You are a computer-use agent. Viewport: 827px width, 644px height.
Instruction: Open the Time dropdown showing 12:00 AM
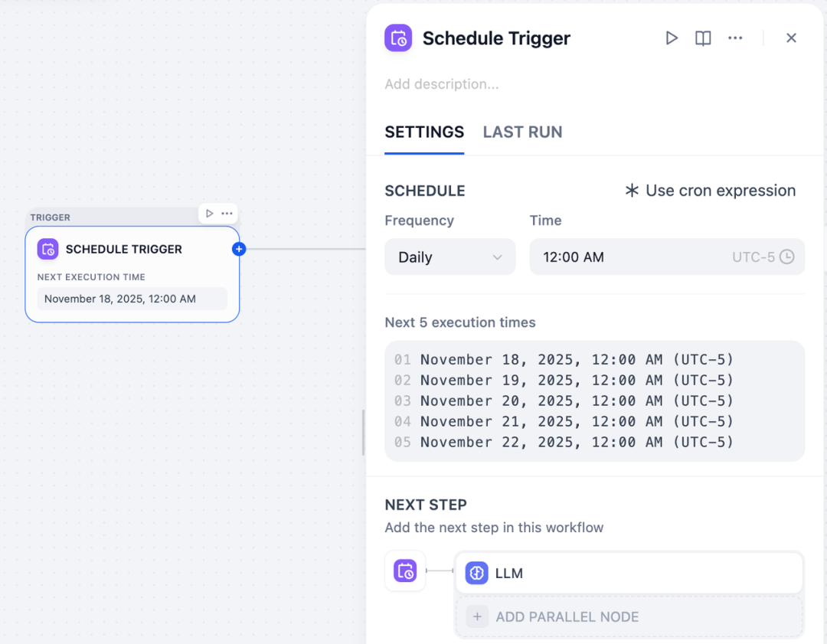pyautogui.click(x=667, y=257)
